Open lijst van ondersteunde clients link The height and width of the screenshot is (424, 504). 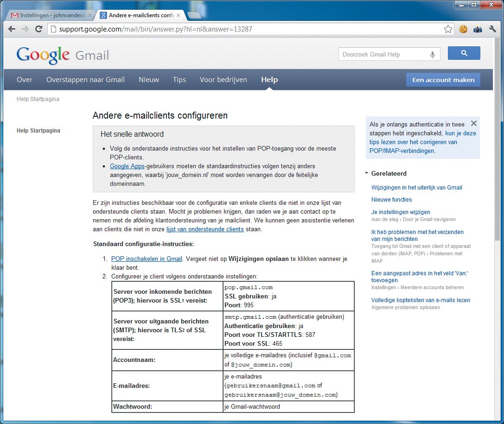[205, 229]
